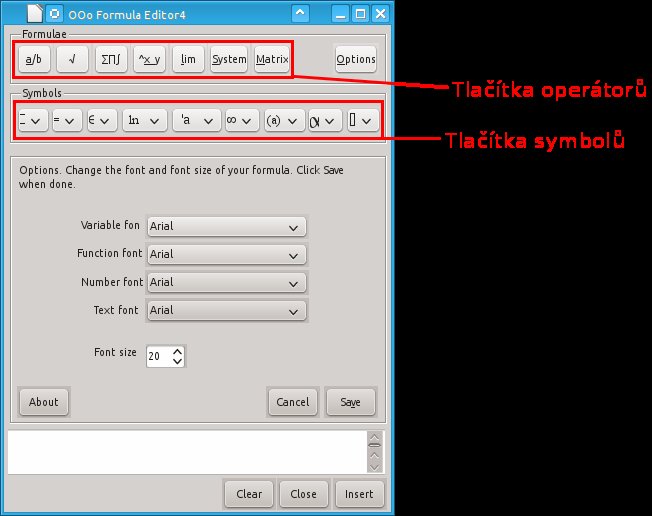This screenshot has height=516, width=652.
Task: Insert the formula with the Insert button
Action: click(359, 494)
